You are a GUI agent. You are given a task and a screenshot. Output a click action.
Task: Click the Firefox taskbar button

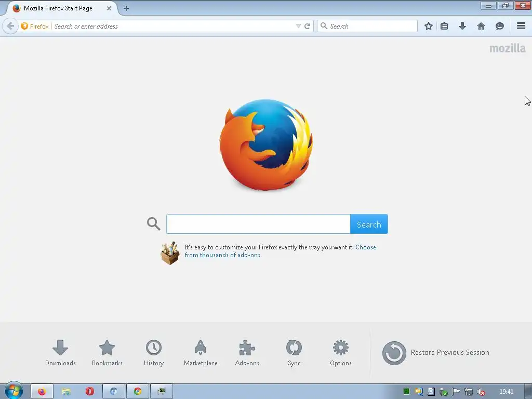[42, 392]
